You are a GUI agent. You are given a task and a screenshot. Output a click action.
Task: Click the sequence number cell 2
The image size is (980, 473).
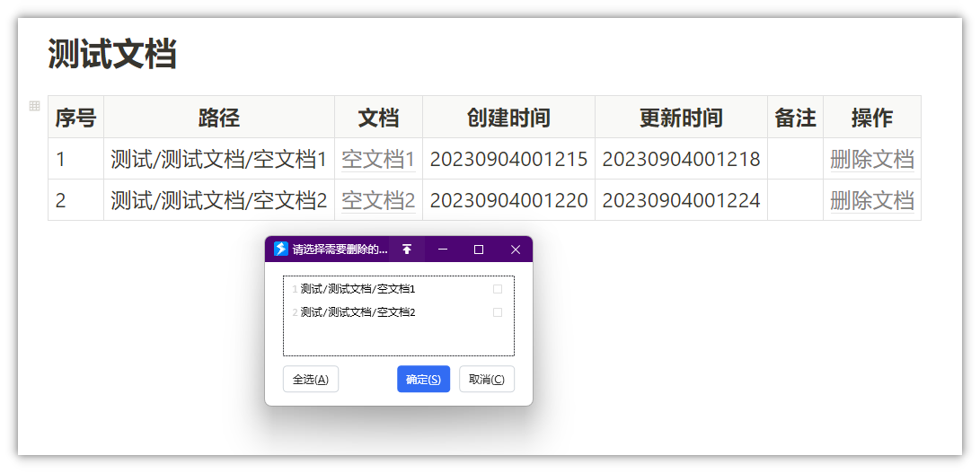tap(75, 200)
